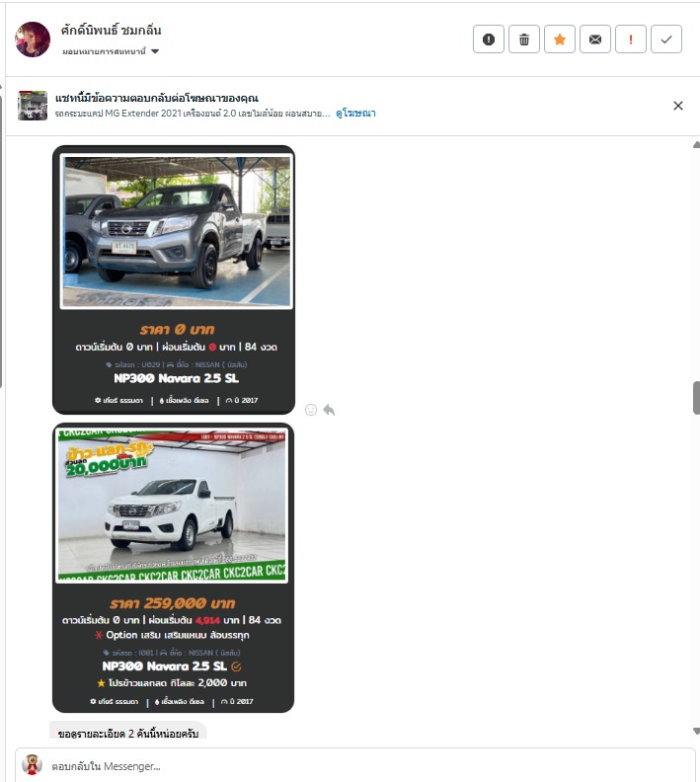Click the ad reply banner heading text
The width and height of the screenshot is (700, 782).
tap(157, 98)
